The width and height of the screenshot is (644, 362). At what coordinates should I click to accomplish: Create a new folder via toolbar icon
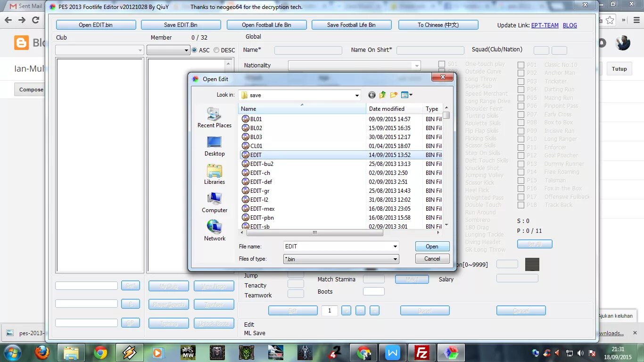(394, 95)
